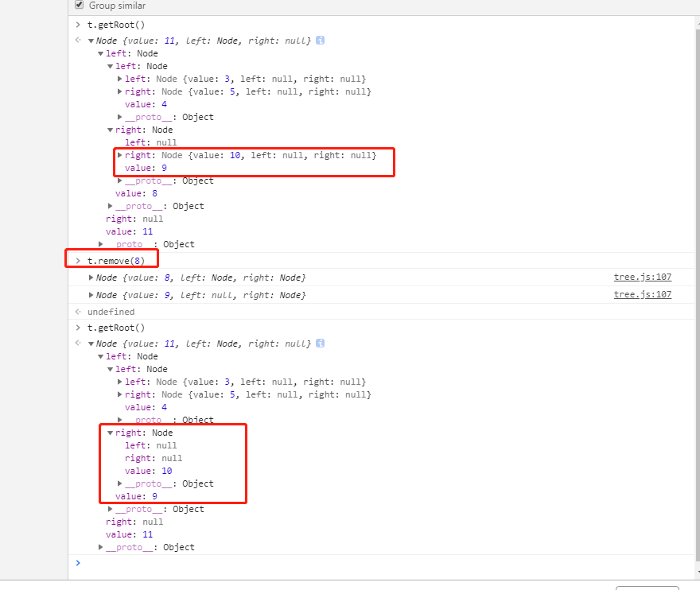Viewport: 700px width, 590px height.
Task: Open the second tree.js:107 source link
Action: coord(643,294)
